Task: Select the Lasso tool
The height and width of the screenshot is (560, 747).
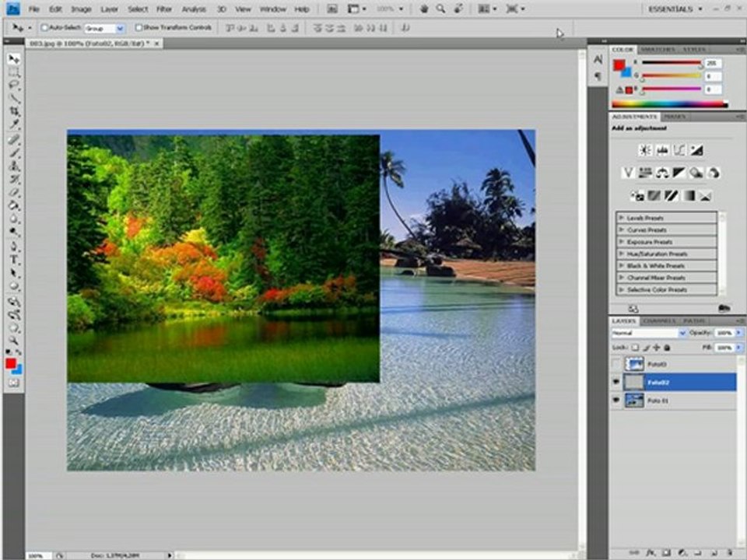Action: click(14, 86)
